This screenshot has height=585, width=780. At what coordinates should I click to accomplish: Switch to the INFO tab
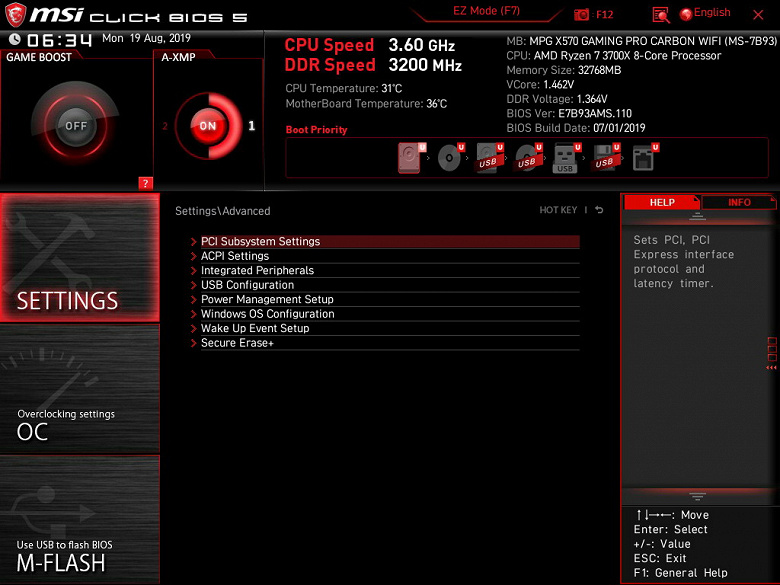click(739, 202)
